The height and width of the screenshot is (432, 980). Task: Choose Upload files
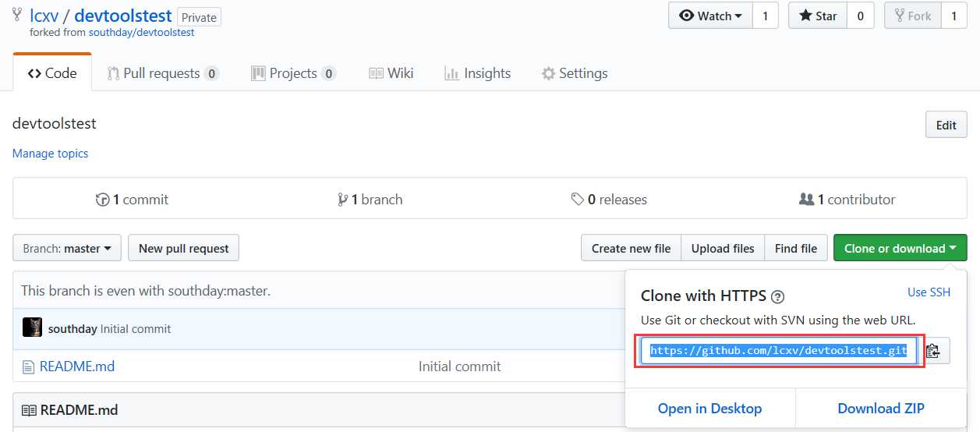pyautogui.click(x=723, y=248)
